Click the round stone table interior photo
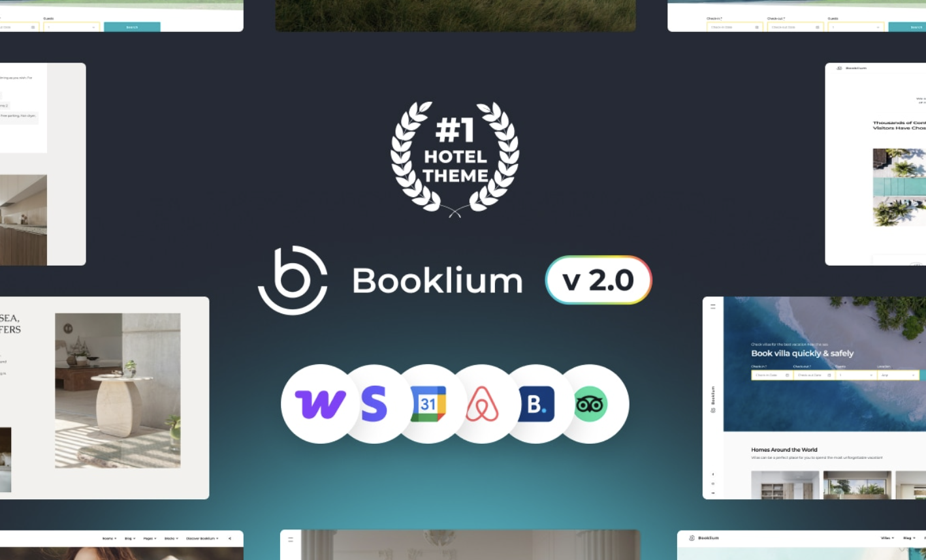 pos(118,390)
